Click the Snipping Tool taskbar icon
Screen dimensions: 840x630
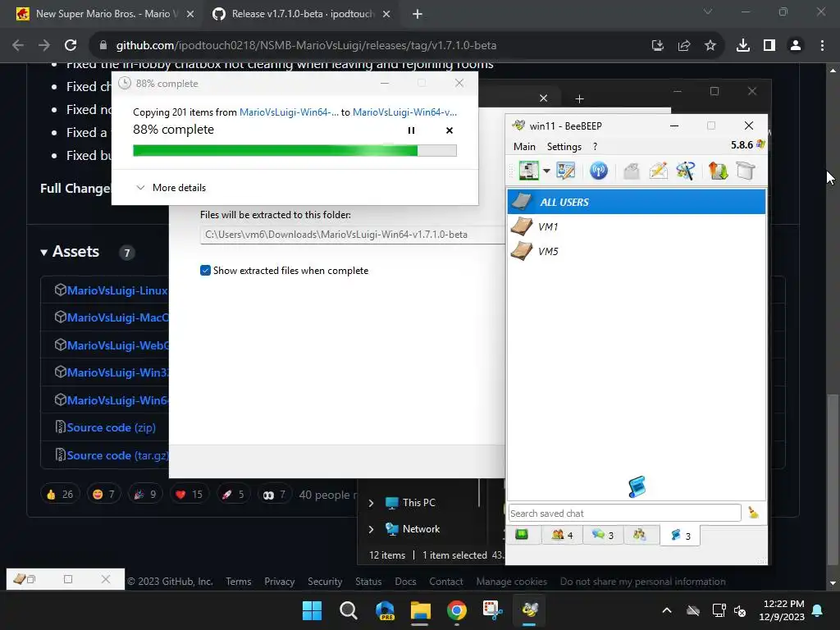493,610
